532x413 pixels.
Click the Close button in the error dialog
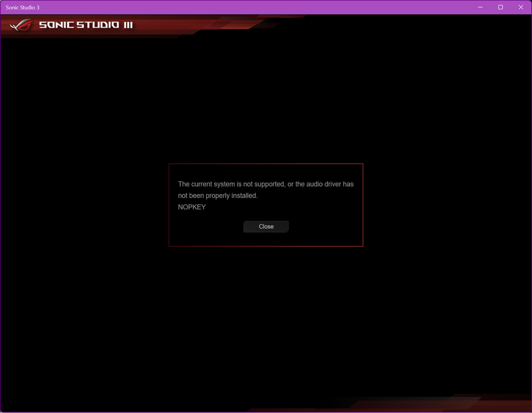coord(266,227)
